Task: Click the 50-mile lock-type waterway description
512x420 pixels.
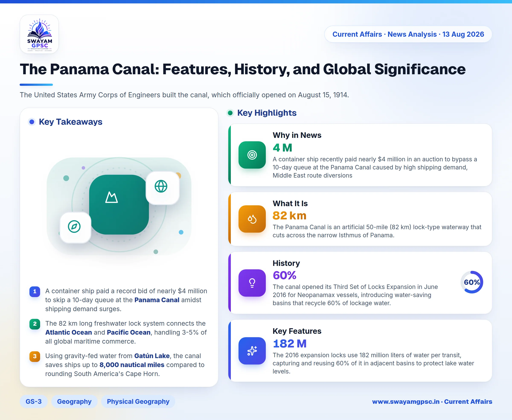Action: [377, 231]
